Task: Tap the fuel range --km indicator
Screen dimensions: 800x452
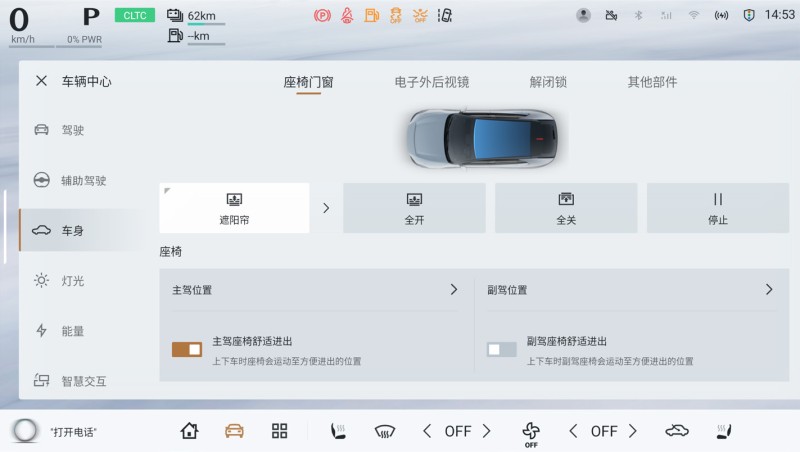Action: click(x=195, y=36)
